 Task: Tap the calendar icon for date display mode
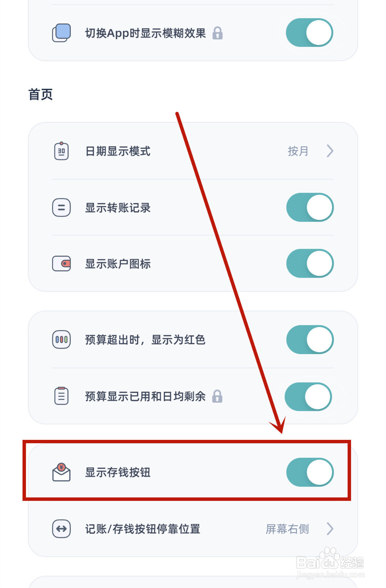[x=61, y=151]
